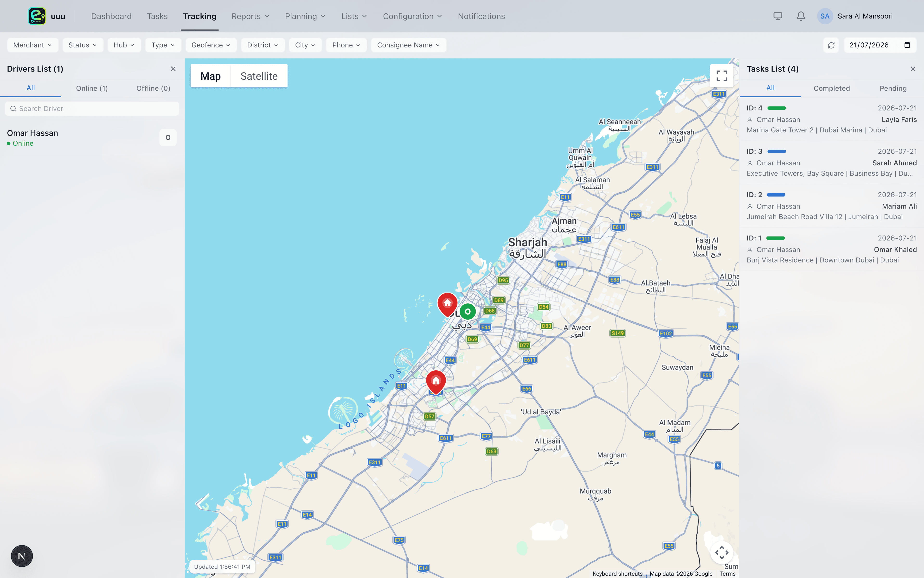Show Completed tasks tab
This screenshot has width=924, height=578.
tap(832, 88)
